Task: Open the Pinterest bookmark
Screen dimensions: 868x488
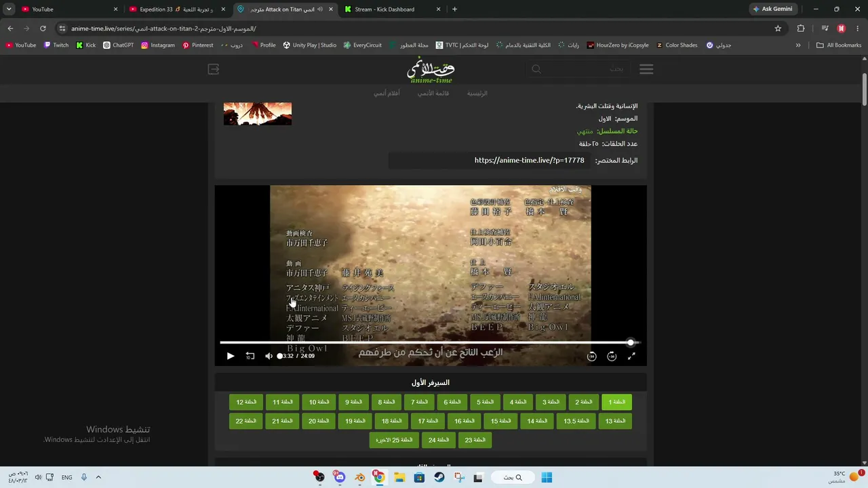Action: click(197, 45)
